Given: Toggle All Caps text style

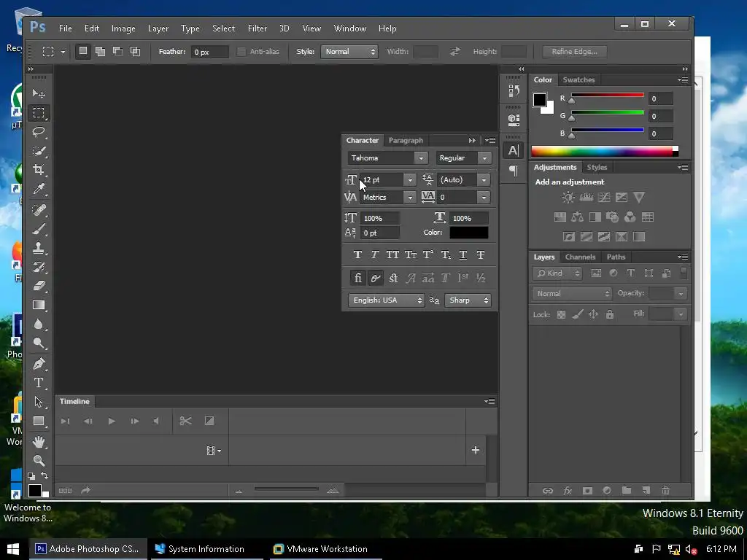Looking at the screenshot, I should pyautogui.click(x=392, y=254).
